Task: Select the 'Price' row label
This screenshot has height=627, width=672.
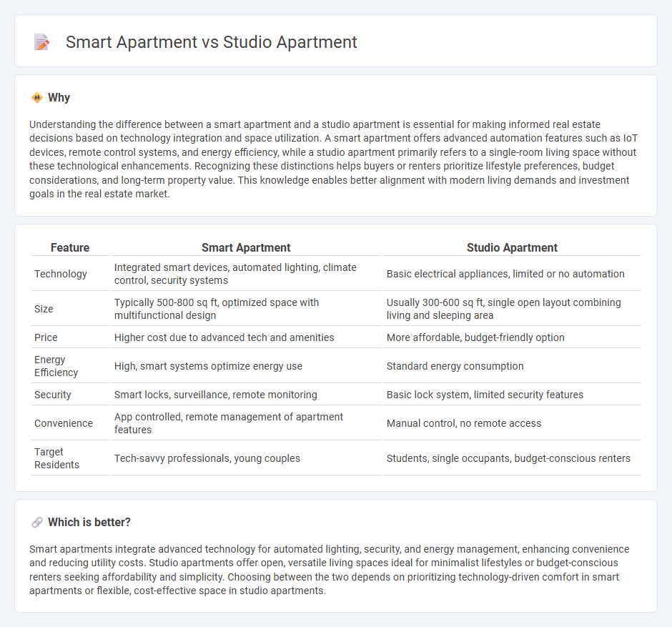Action: [46, 337]
